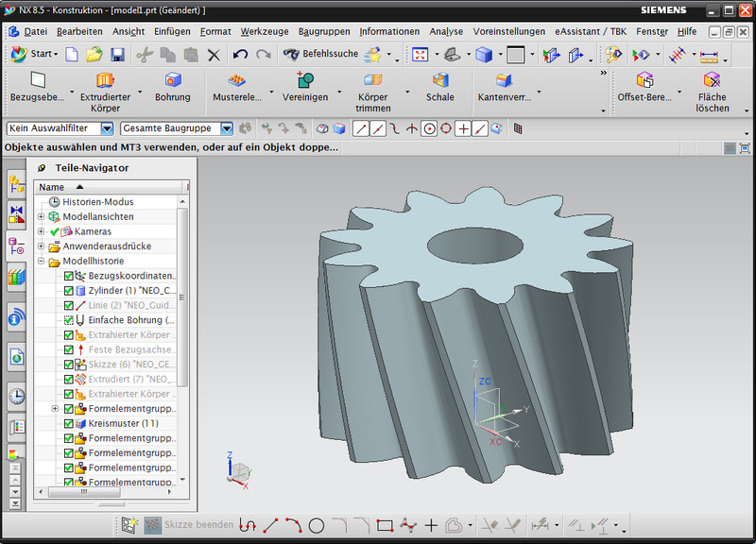Viewport: 756px width, 544px height.
Task: Click the Bohrung (hole) tool icon
Action: coord(172,81)
